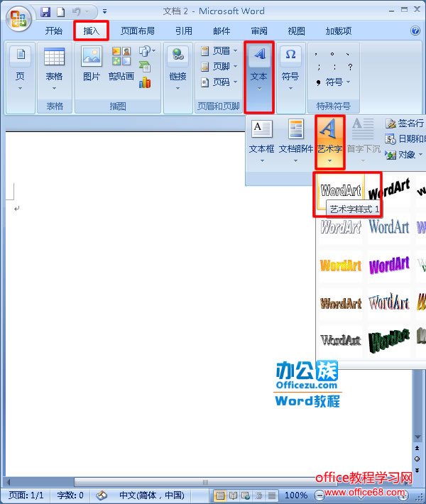Switch to the 视图 tab
This screenshot has height=504, width=426.
coord(297,31)
